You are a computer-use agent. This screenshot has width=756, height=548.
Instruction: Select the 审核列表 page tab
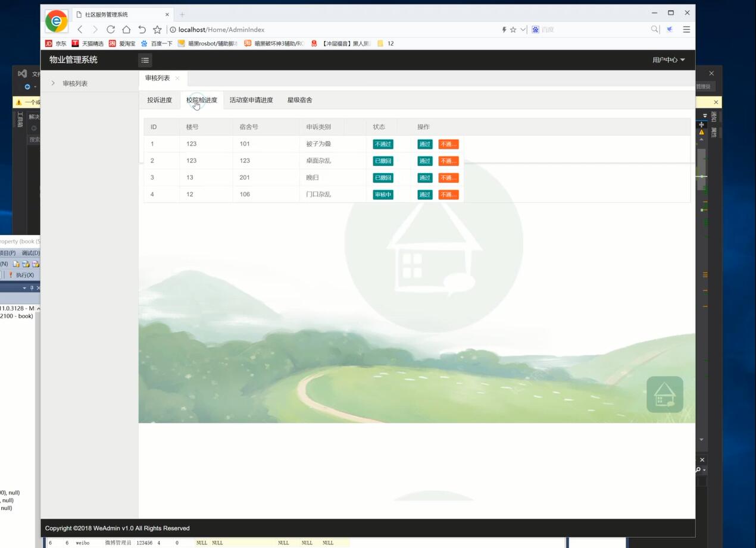pyautogui.click(x=158, y=78)
